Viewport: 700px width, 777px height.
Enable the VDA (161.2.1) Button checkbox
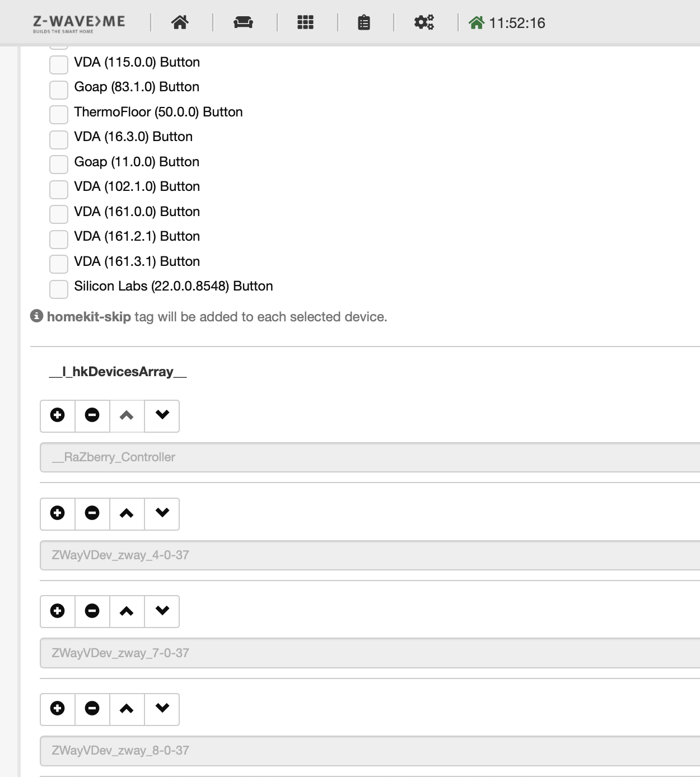tap(59, 239)
